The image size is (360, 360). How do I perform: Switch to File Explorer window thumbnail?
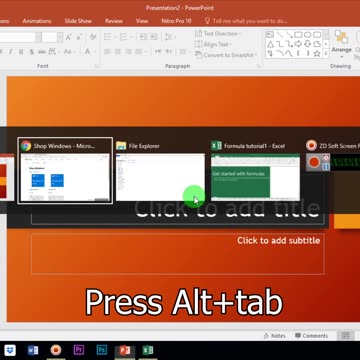(160, 171)
